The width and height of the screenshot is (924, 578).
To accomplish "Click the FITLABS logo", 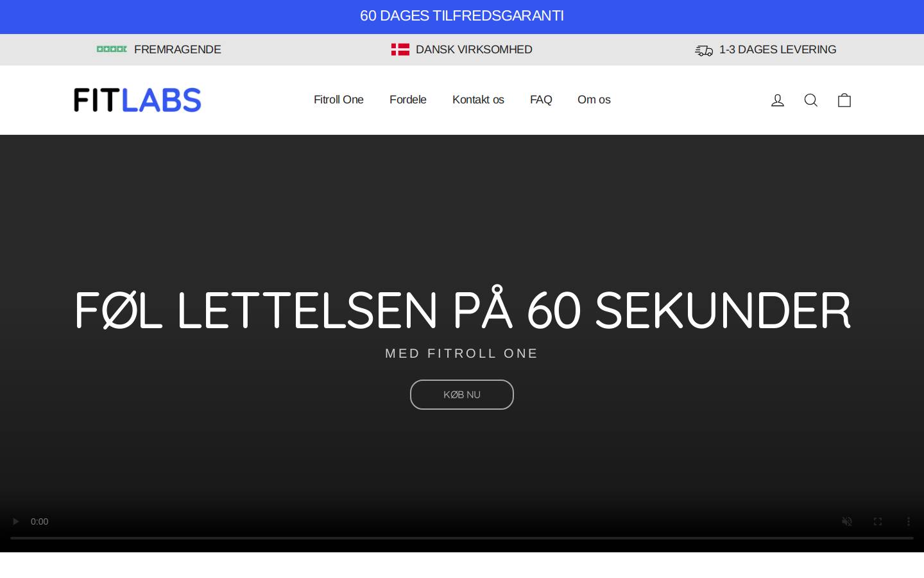I will (x=137, y=100).
